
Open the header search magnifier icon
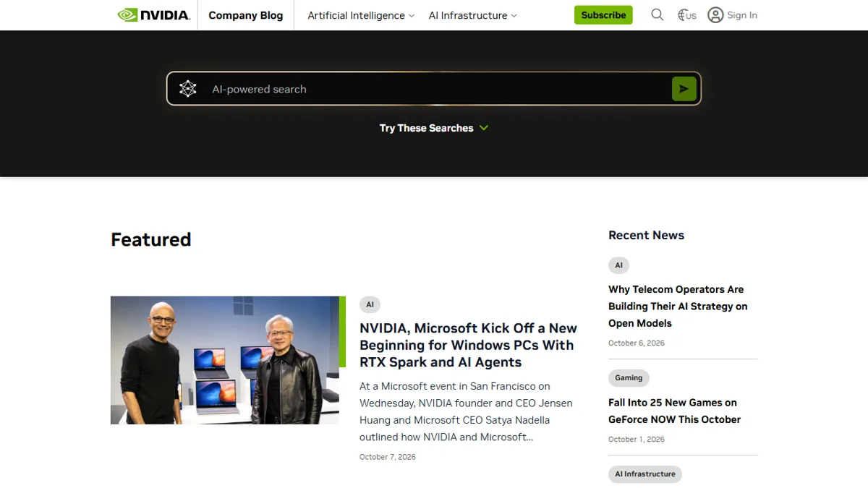[657, 14]
